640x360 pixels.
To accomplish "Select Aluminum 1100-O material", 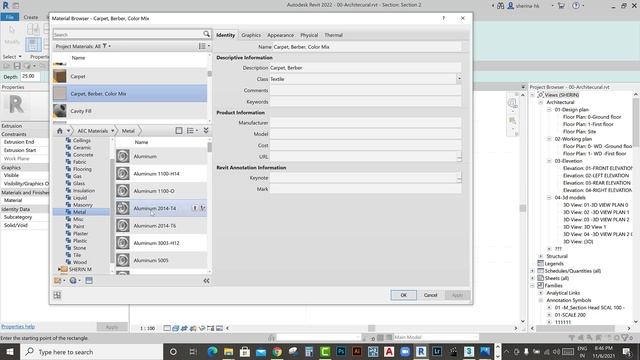I will pos(161,191).
